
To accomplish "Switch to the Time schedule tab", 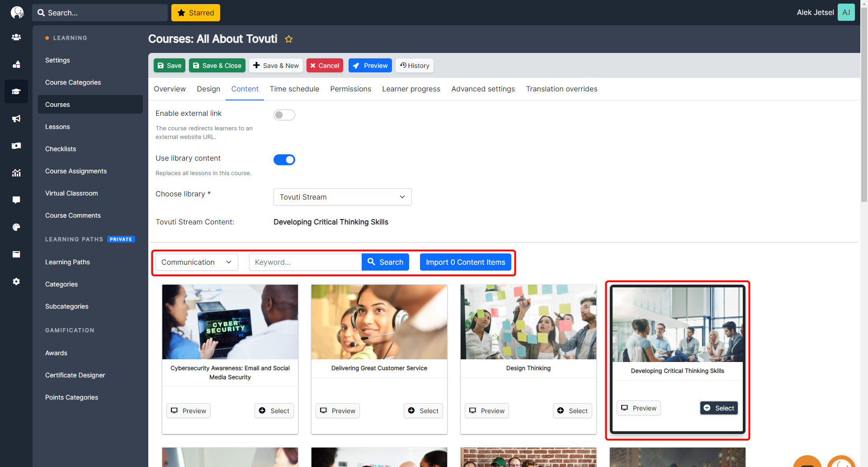I will (294, 89).
